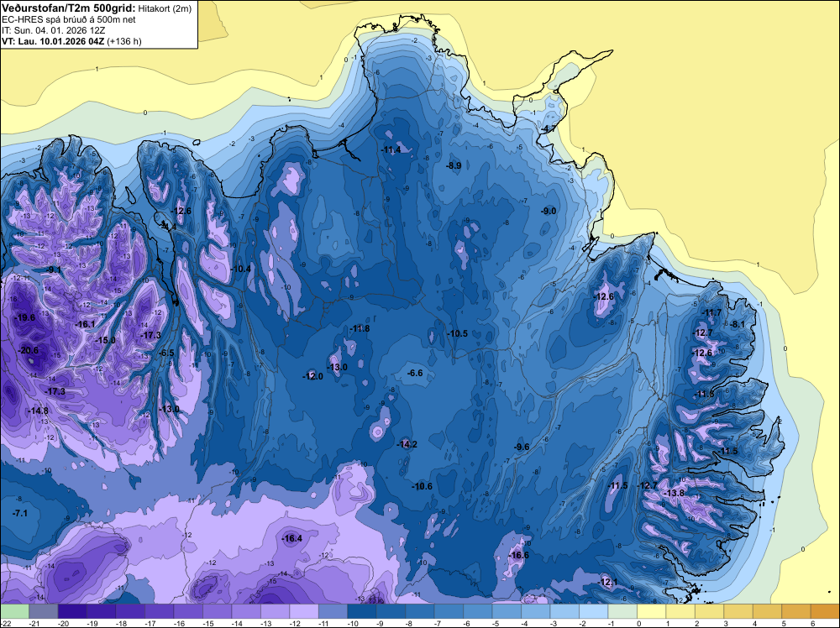
Task: Click the -10.5 temperature label
Action: point(458,333)
